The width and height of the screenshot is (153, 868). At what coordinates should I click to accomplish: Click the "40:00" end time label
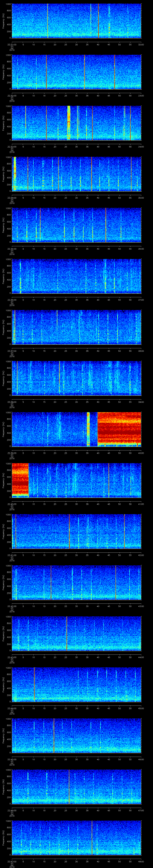[141, 453]
